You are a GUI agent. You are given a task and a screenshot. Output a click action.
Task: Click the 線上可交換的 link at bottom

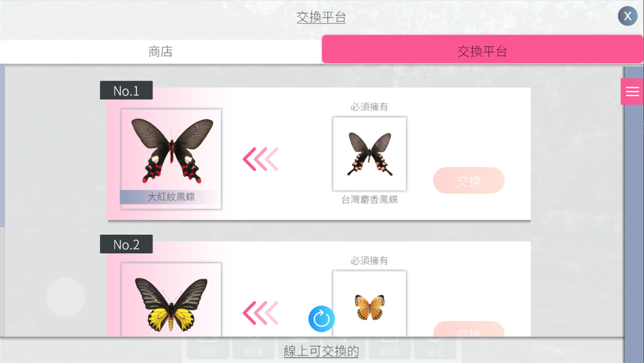click(x=321, y=351)
